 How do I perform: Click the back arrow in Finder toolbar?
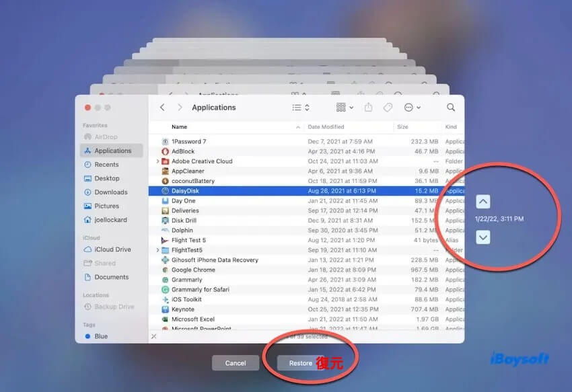(x=162, y=108)
